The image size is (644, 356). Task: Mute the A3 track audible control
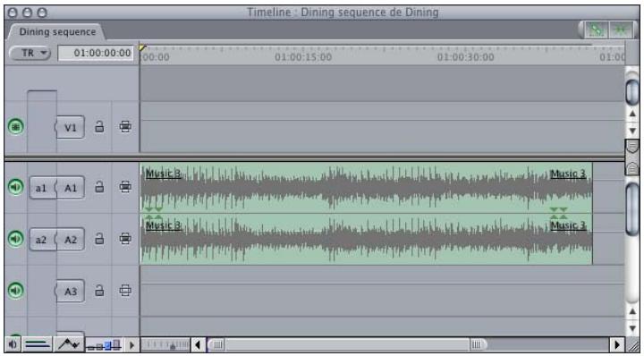pyautogui.click(x=15, y=291)
